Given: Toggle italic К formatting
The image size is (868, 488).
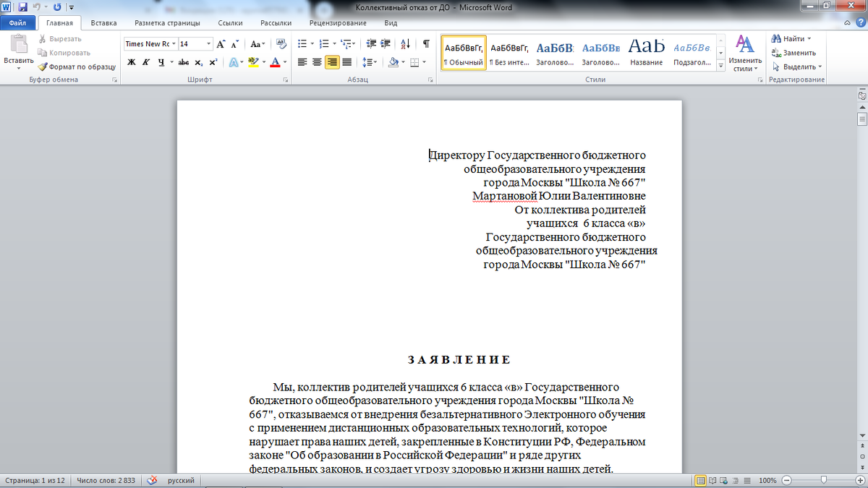Looking at the screenshot, I should coord(145,62).
